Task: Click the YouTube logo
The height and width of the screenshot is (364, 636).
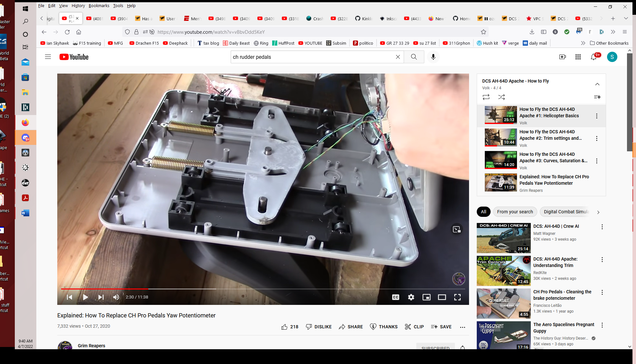Action: (x=74, y=57)
